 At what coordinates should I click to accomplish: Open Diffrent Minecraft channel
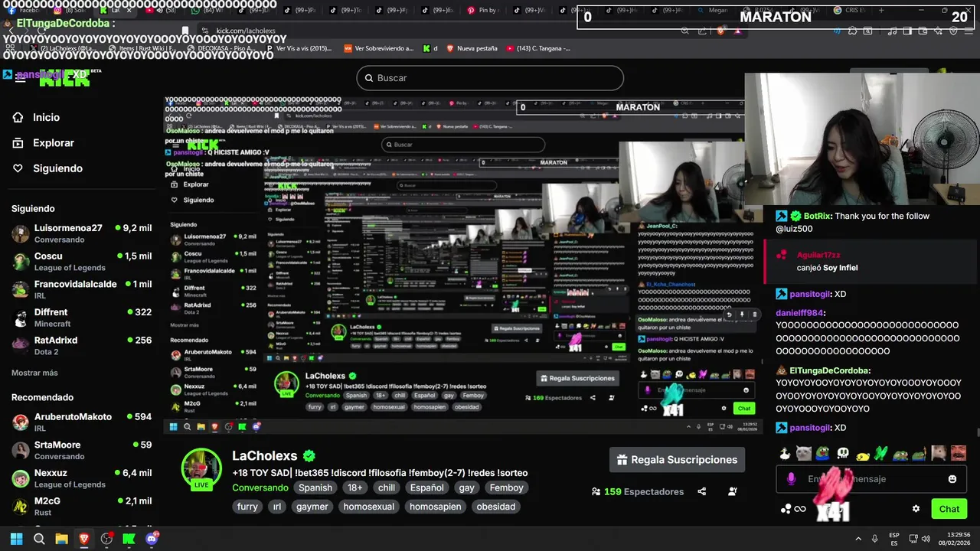click(82, 318)
